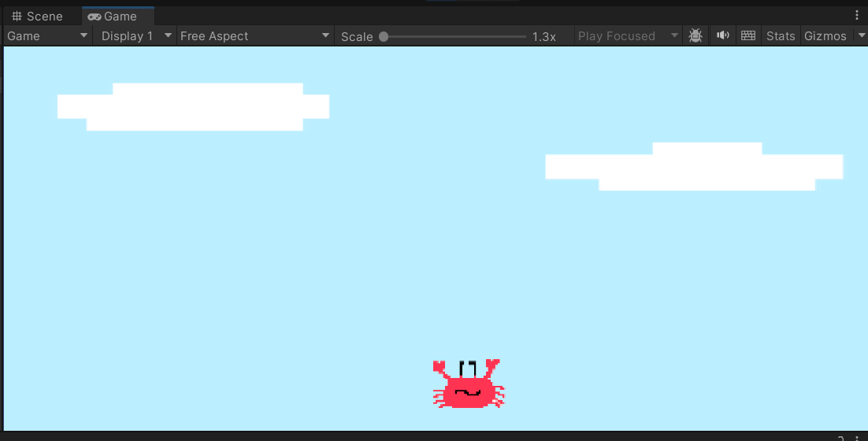Toggle the Gizmos button
This screenshot has width=868, height=441.
click(x=825, y=36)
